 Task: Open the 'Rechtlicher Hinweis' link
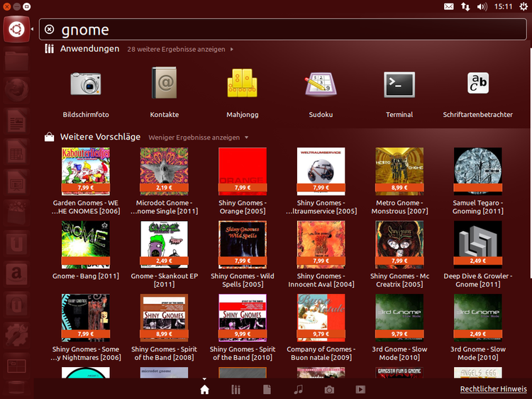[493, 389]
